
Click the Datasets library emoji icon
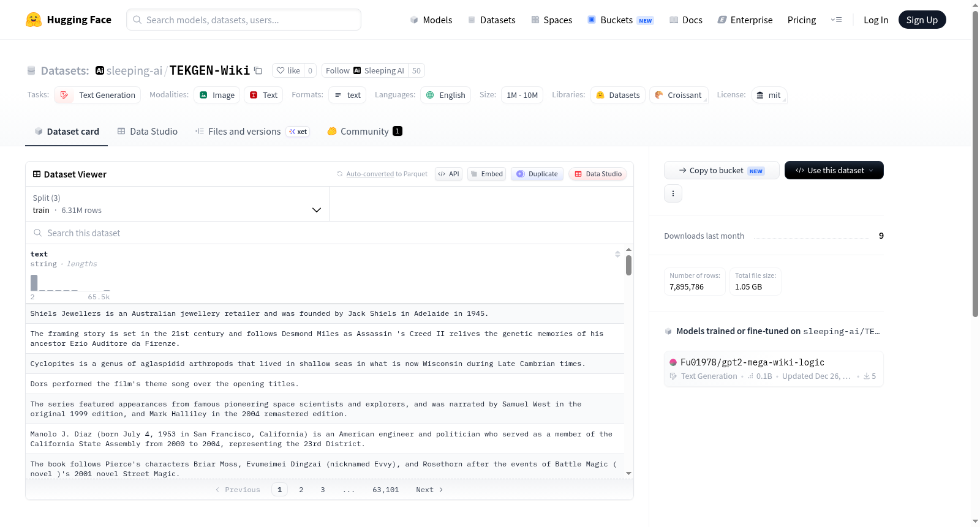click(600, 95)
